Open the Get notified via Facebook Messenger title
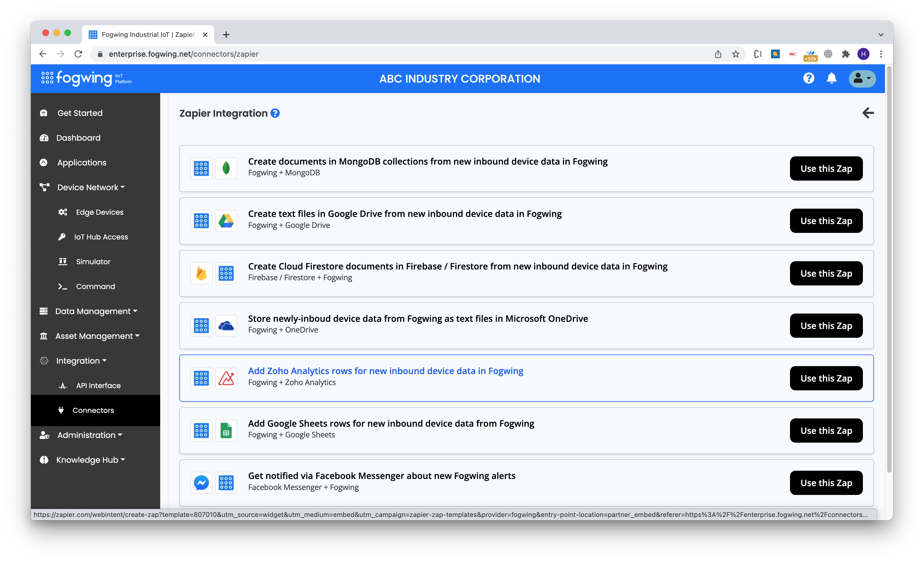The image size is (924, 561). (382, 475)
